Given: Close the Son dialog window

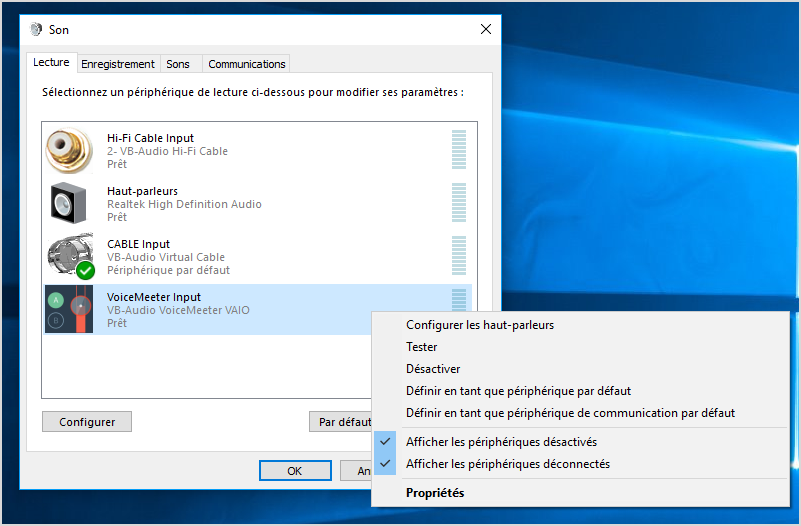Looking at the screenshot, I should [486, 29].
